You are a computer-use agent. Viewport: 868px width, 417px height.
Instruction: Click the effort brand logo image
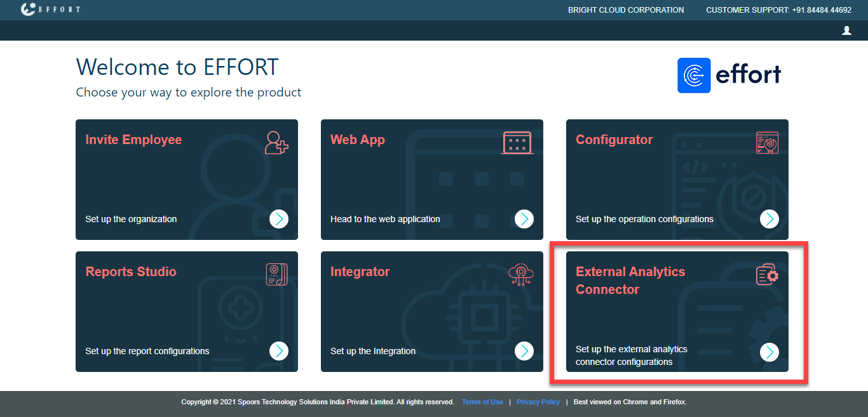(x=729, y=76)
